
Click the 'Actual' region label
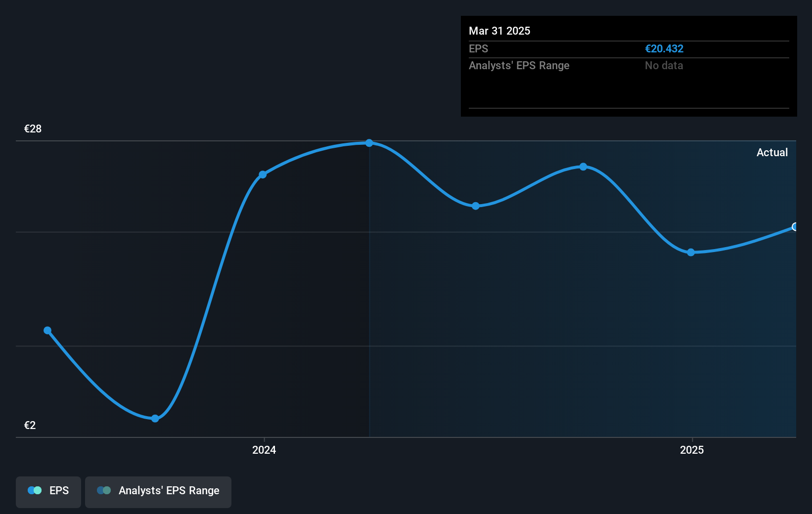click(772, 152)
